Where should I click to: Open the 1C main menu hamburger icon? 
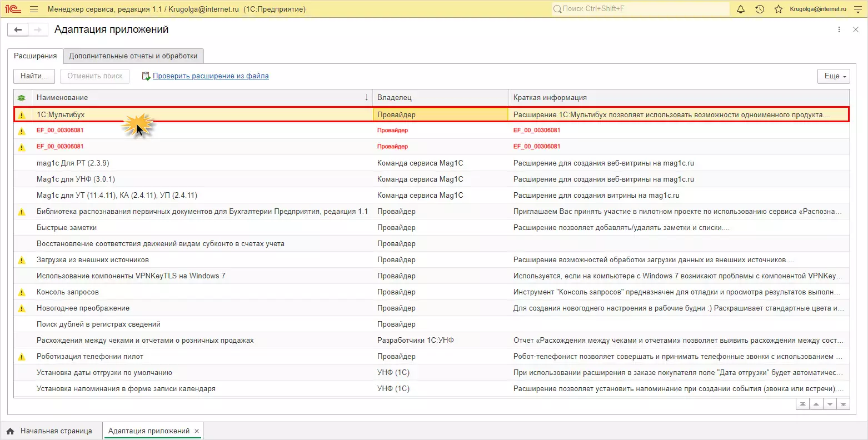click(x=34, y=9)
